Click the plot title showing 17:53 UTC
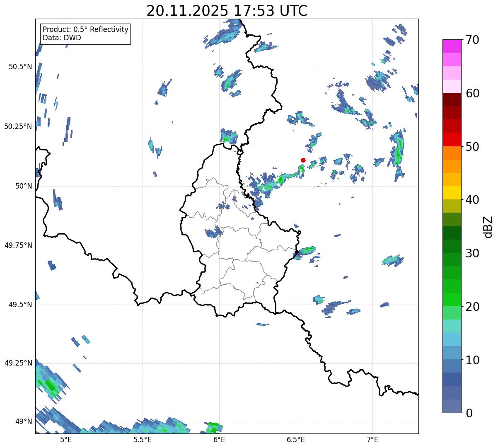The height and width of the screenshot is (448, 498). point(227,11)
